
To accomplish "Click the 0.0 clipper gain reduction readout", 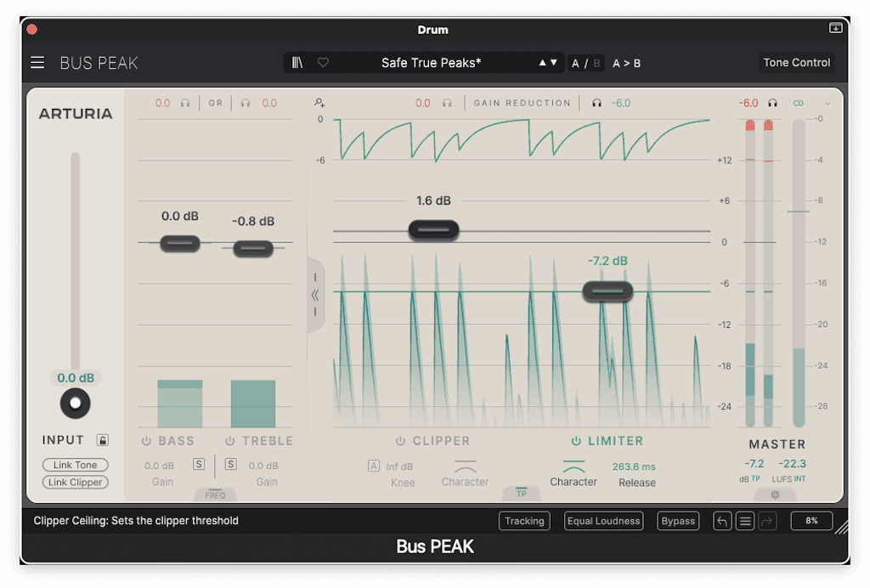I will point(423,103).
